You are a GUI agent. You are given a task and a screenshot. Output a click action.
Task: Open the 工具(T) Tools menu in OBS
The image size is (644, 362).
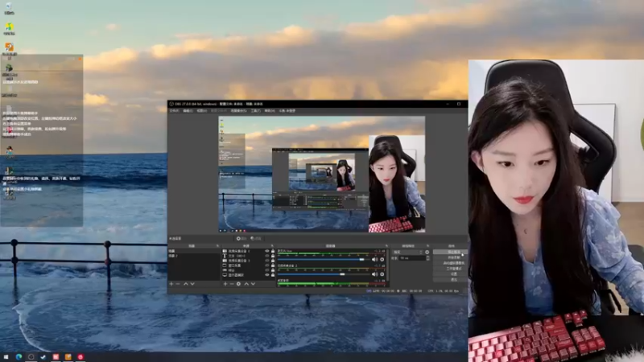tap(255, 111)
